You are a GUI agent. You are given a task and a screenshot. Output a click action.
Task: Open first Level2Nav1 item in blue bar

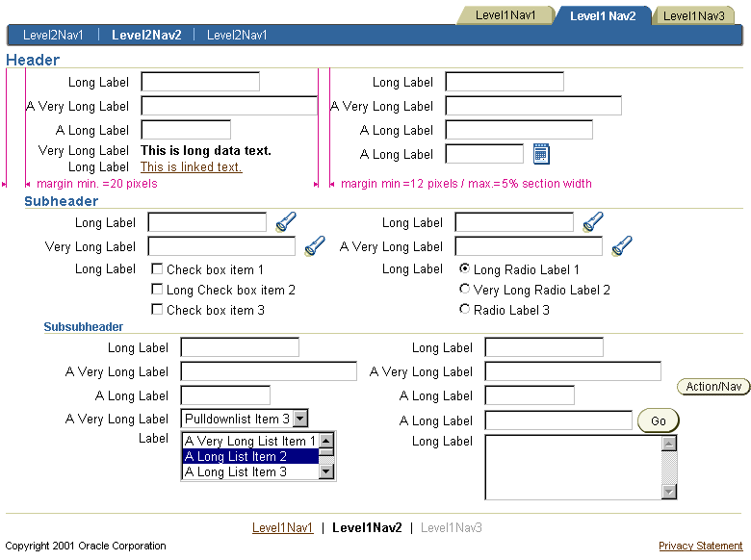point(53,35)
